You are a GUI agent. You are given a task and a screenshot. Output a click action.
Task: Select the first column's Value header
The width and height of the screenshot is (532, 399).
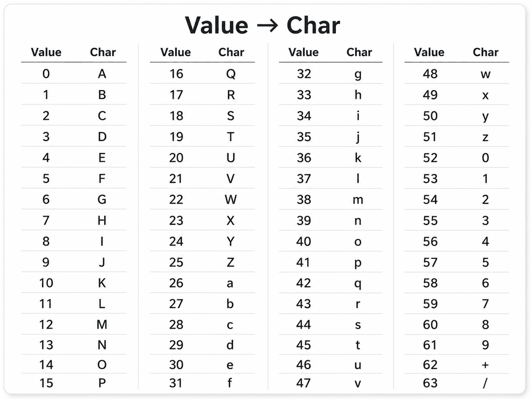pyautogui.click(x=46, y=52)
